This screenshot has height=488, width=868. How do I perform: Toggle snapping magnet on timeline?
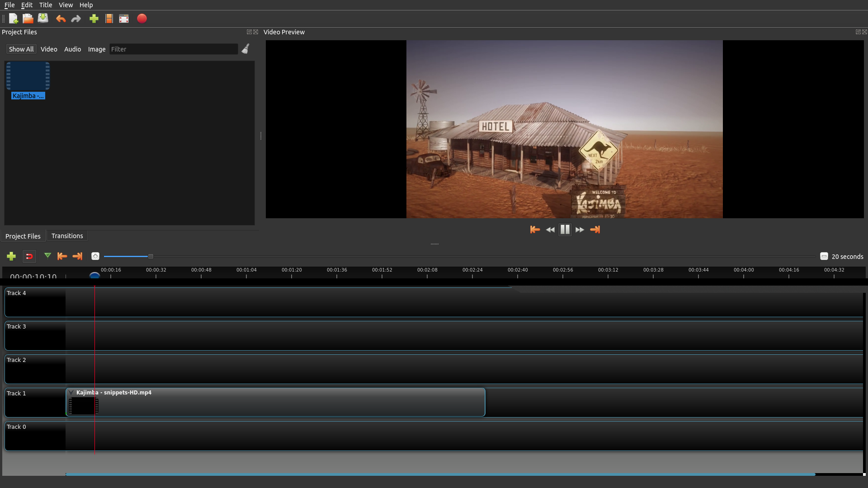pos(29,257)
